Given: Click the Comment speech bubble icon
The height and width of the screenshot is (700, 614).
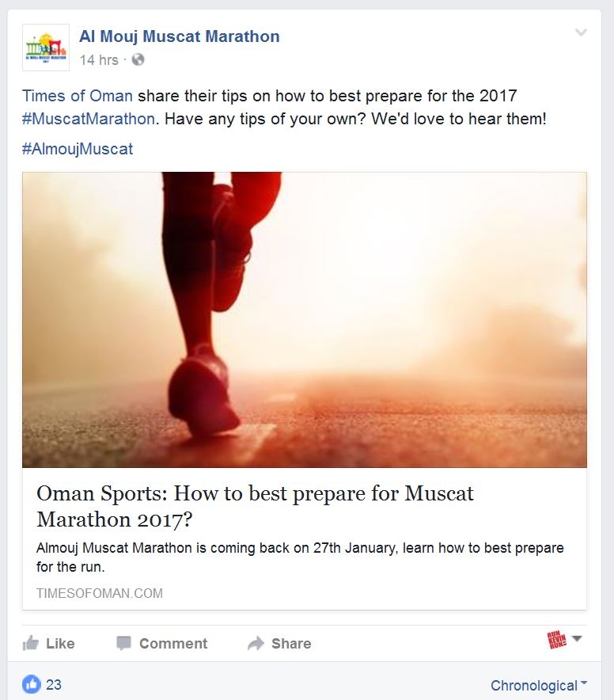Looking at the screenshot, I should (x=123, y=643).
